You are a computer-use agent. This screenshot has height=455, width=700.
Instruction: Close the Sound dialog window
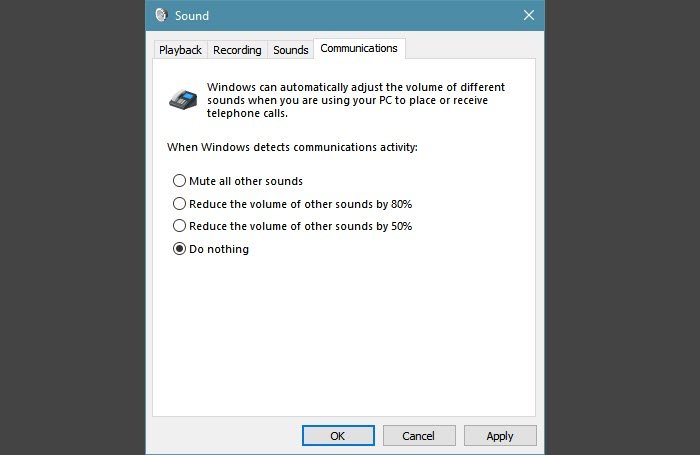tap(528, 16)
